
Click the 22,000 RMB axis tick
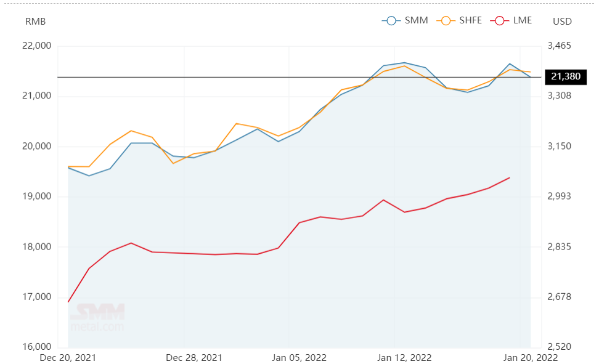click(37, 46)
